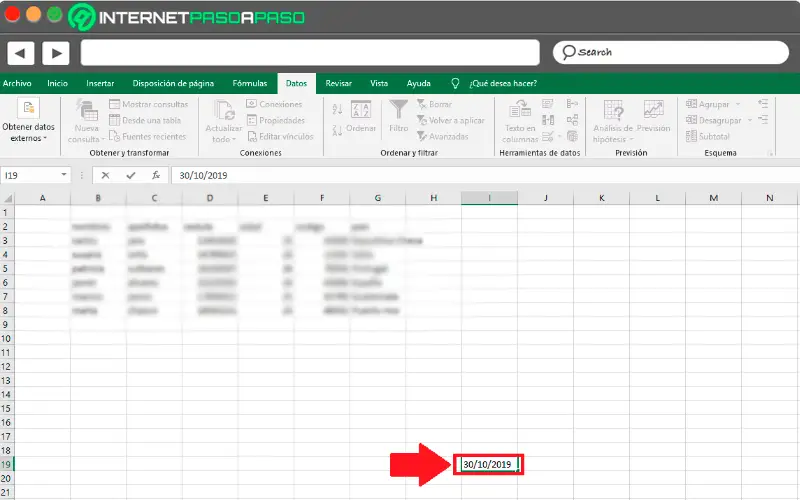
Task: Click the macOS red close button
Action: tap(12, 14)
